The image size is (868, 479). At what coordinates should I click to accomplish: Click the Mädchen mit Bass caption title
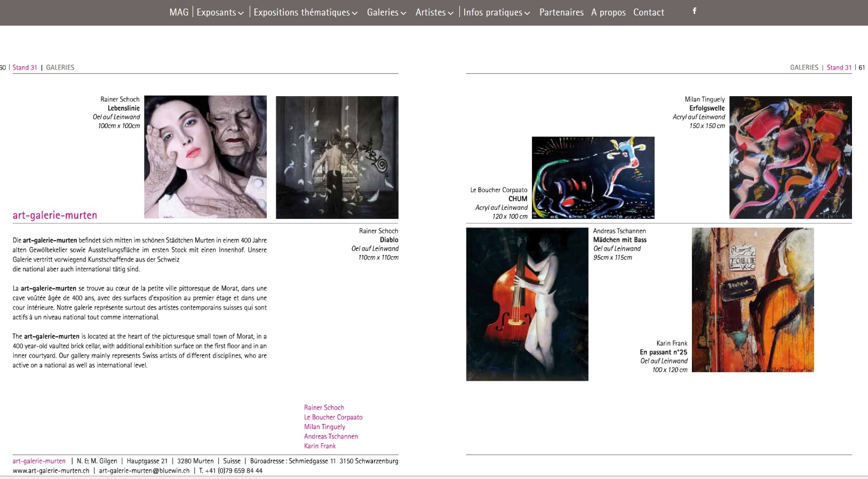620,240
